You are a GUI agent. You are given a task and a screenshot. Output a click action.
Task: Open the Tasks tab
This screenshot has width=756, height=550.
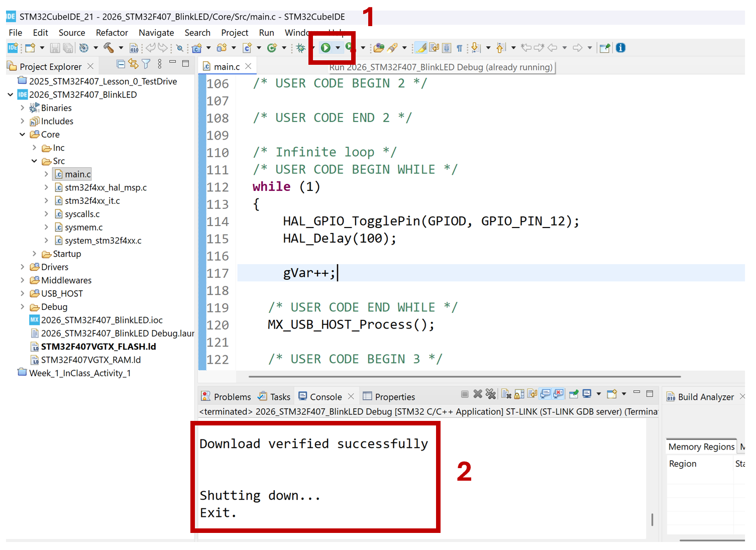(274, 396)
